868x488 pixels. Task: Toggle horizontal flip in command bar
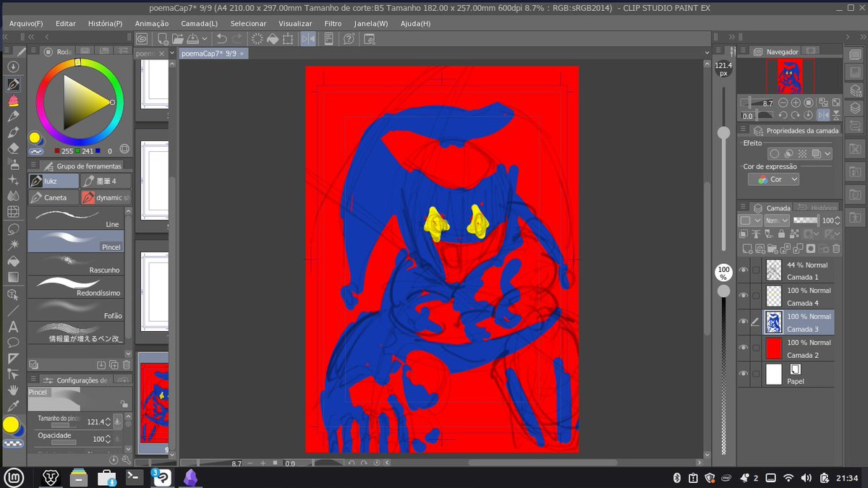point(308,38)
